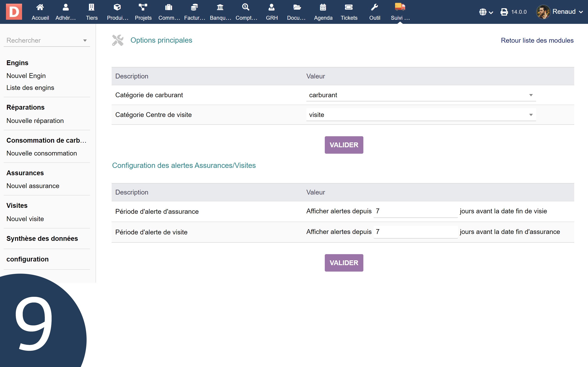Viewport: 588px width, 367px height.
Task: Open the Renaud user menu
Action: [560, 12]
